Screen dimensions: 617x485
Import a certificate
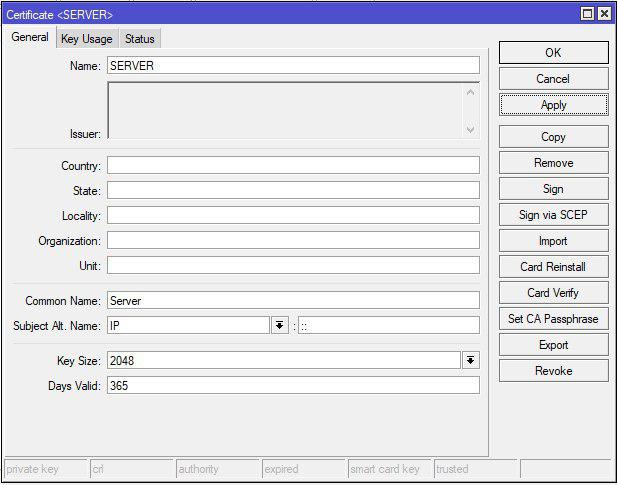(x=553, y=241)
